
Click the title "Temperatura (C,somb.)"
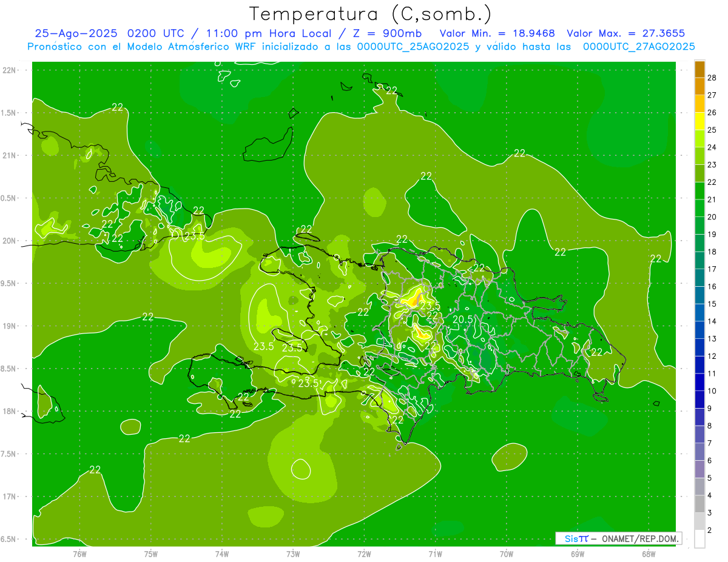click(x=371, y=14)
